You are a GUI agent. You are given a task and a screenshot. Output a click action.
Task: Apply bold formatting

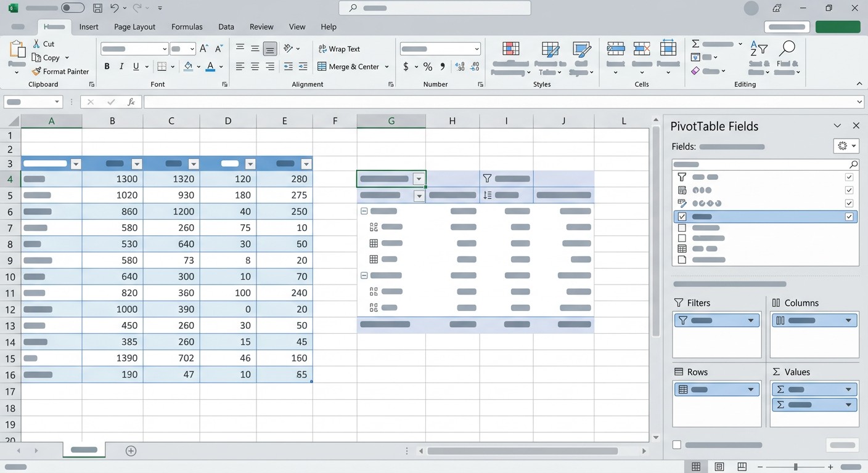107,67
